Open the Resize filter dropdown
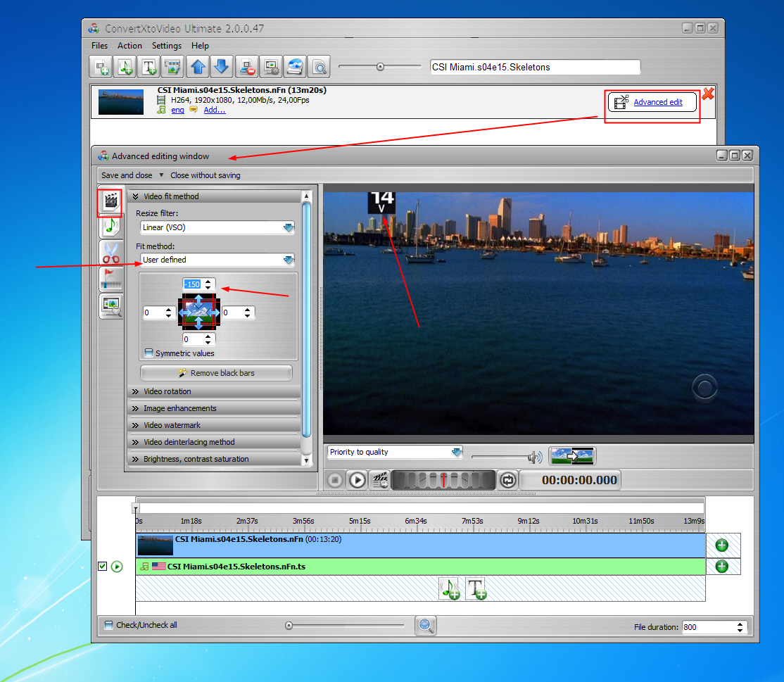 [289, 227]
